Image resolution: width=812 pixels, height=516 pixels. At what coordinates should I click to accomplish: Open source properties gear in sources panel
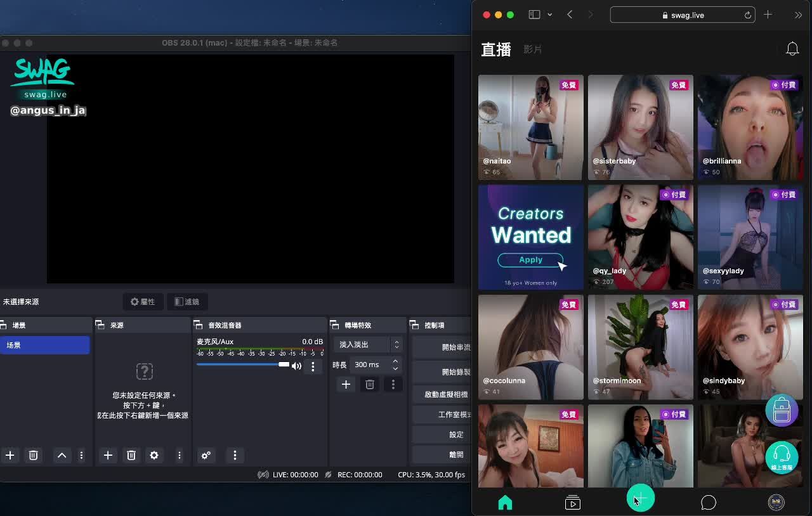click(154, 455)
